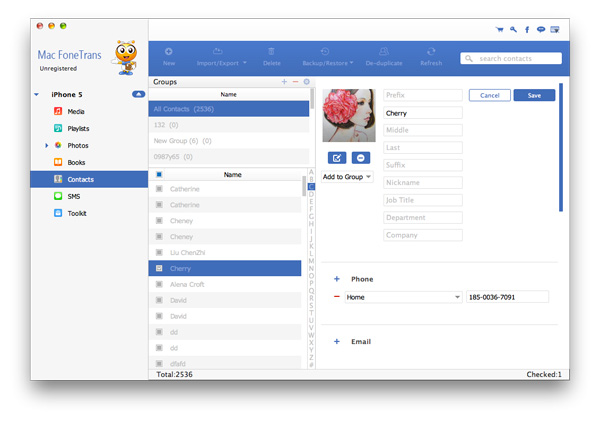Open the Backup/Restore toolbar menu
The width and height of the screenshot is (600, 422).
pyautogui.click(x=327, y=57)
